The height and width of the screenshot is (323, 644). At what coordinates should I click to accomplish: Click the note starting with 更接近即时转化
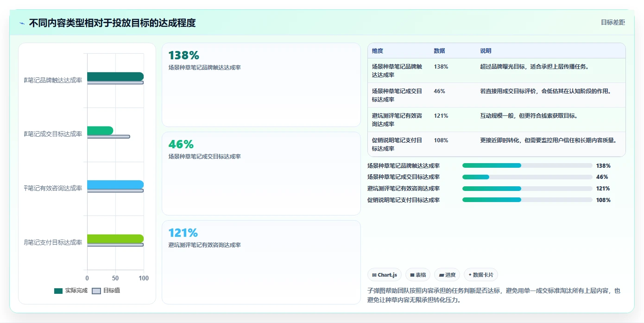pos(549,140)
